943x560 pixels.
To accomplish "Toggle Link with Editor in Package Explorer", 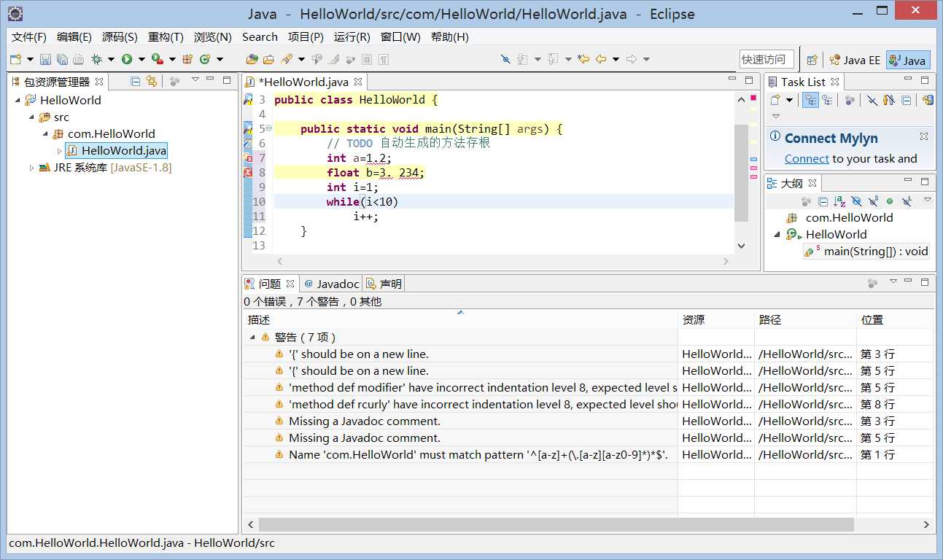I will [x=151, y=81].
